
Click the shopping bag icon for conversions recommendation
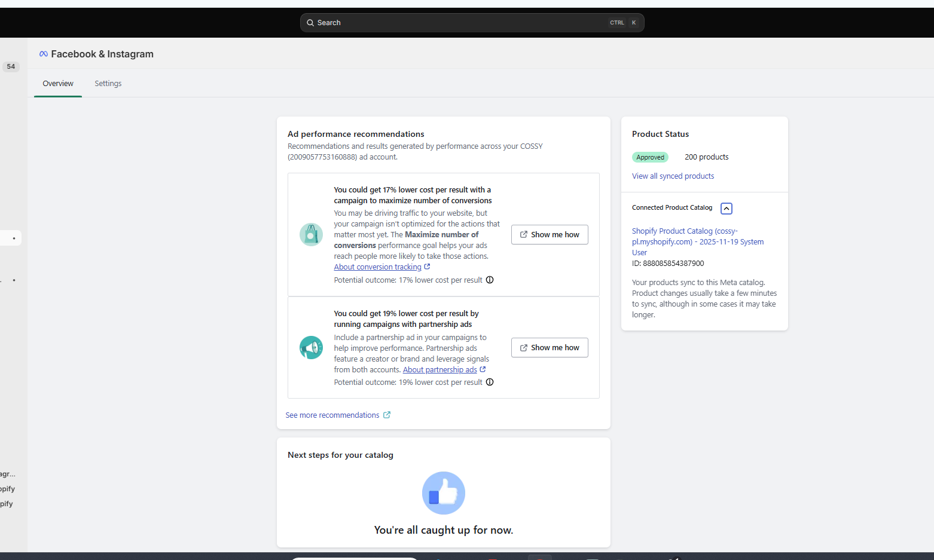(x=311, y=234)
